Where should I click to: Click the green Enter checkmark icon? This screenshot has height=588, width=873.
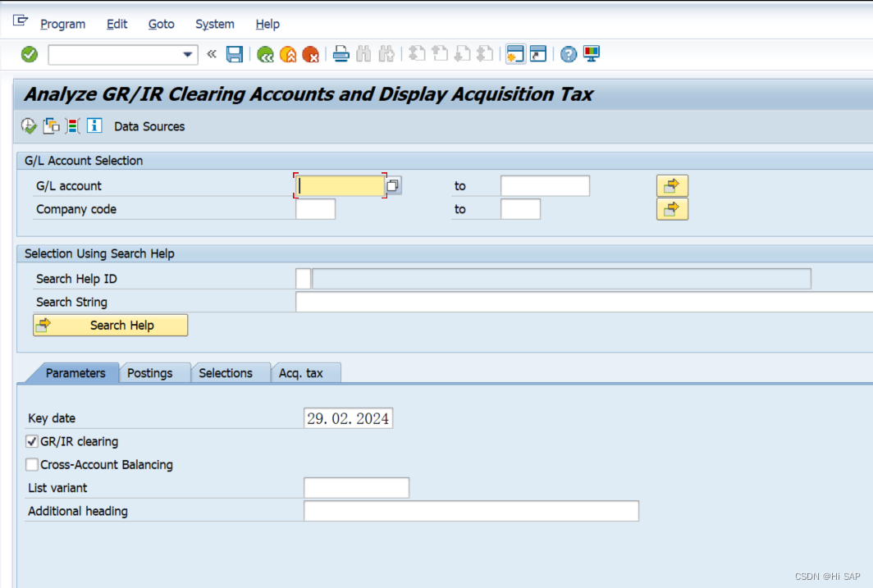point(28,53)
